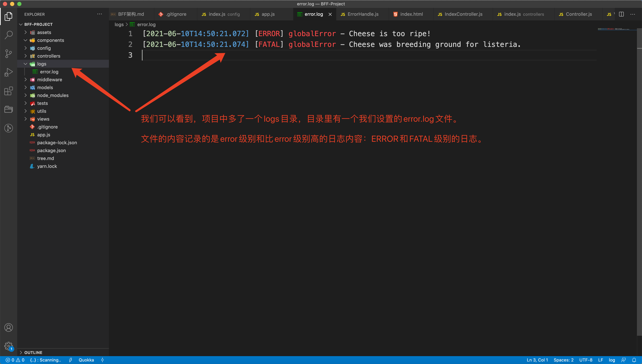
Task: Expand the views folder
Action: pos(63,119)
